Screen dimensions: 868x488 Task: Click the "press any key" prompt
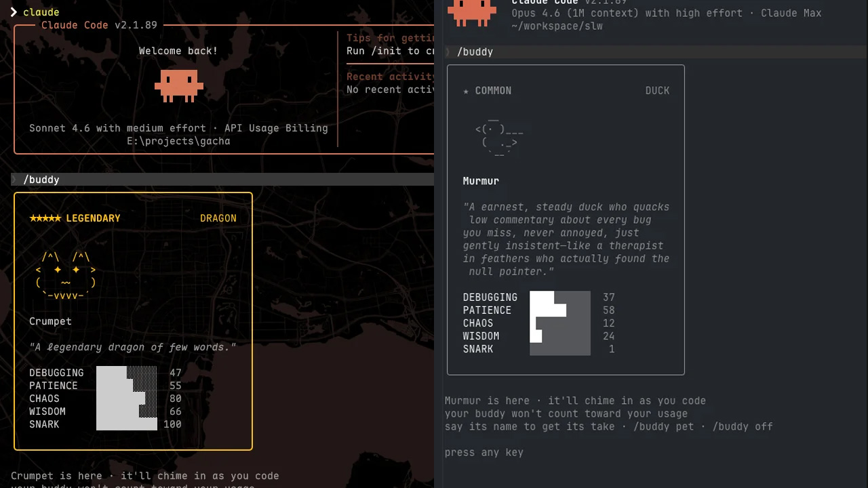pyautogui.click(x=484, y=452)
